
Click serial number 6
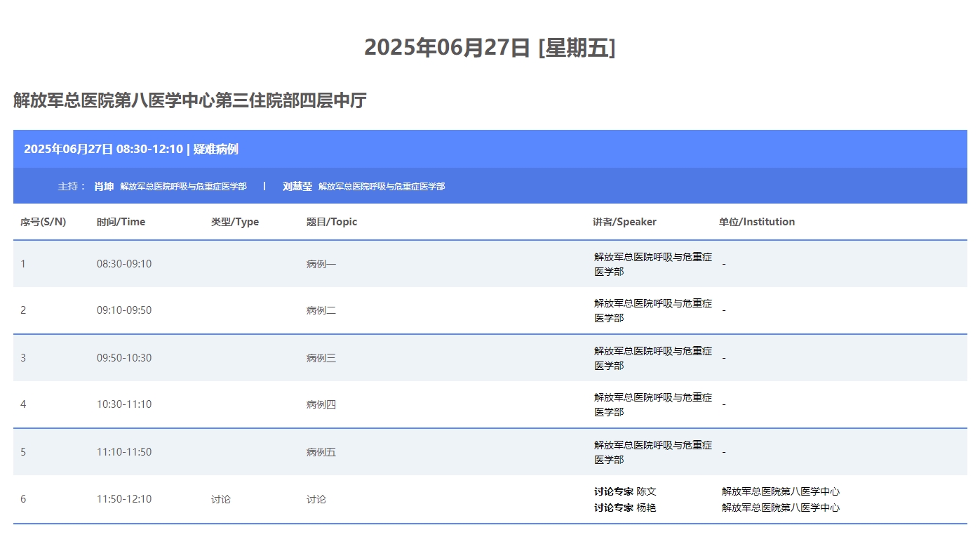tap(23, 499)
